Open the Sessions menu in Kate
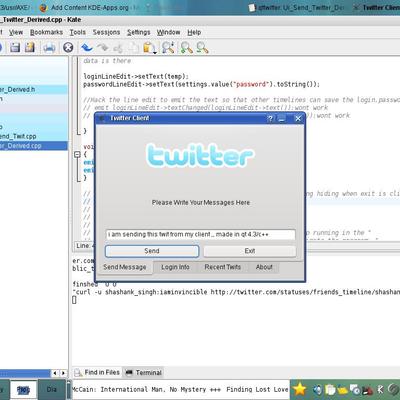The height and width of the screenshot is (400, 400). tap(106, 32)
